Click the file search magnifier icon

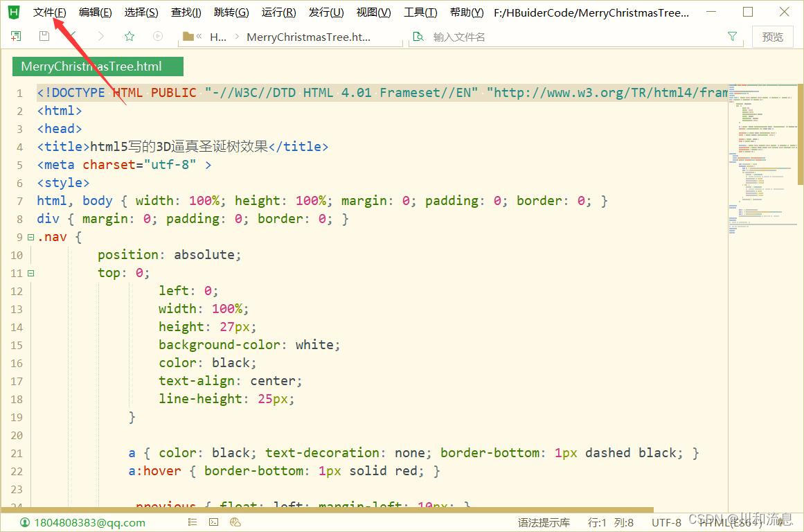click(418, 37)
